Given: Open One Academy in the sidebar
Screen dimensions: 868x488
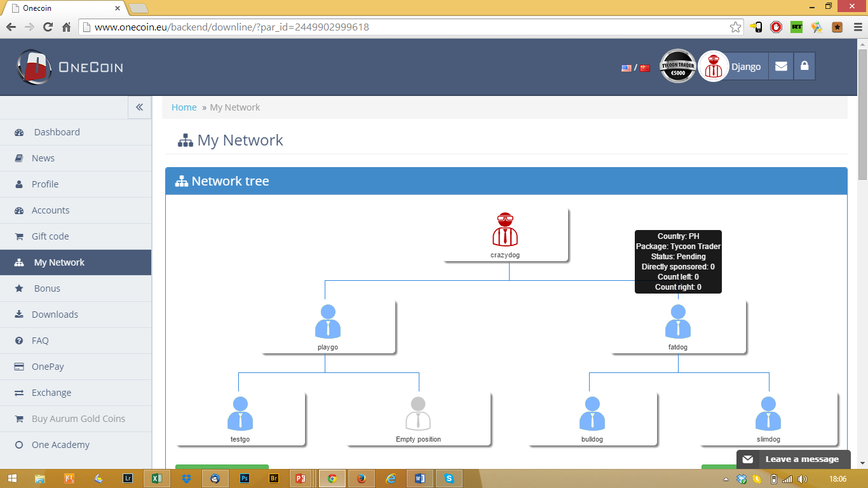Looking at the screenshot, I should coord(76,445).
